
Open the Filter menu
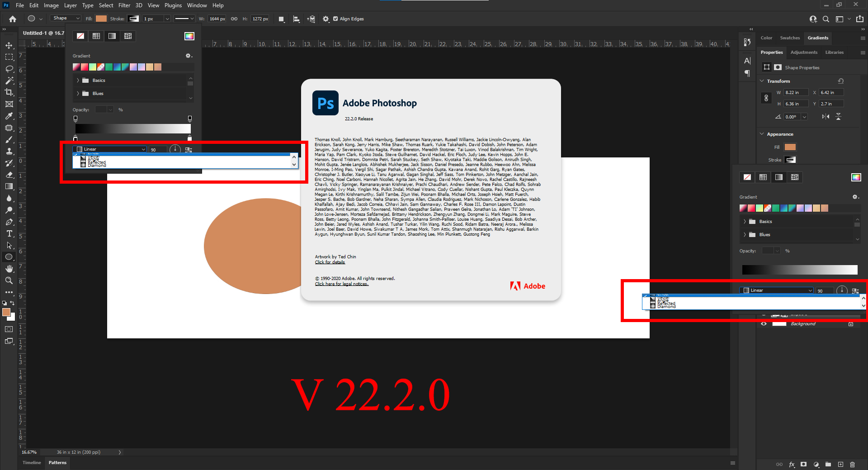pos(124,5)
